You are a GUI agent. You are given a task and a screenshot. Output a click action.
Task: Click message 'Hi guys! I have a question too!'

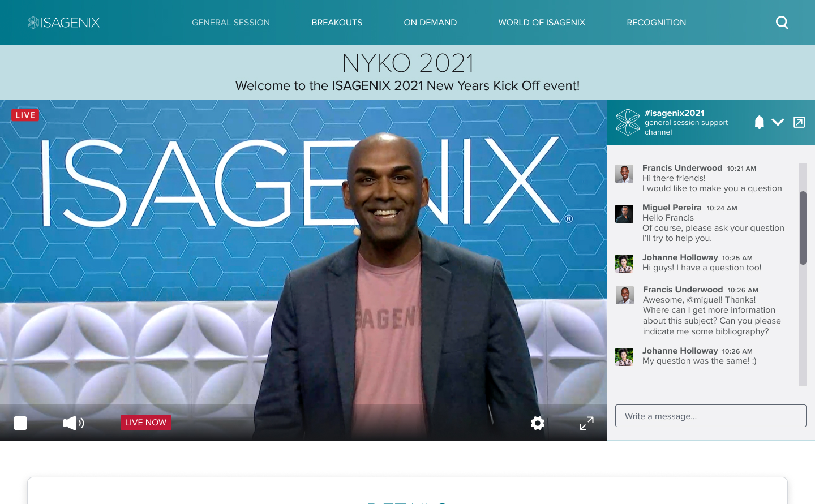[x=702, y=268]
